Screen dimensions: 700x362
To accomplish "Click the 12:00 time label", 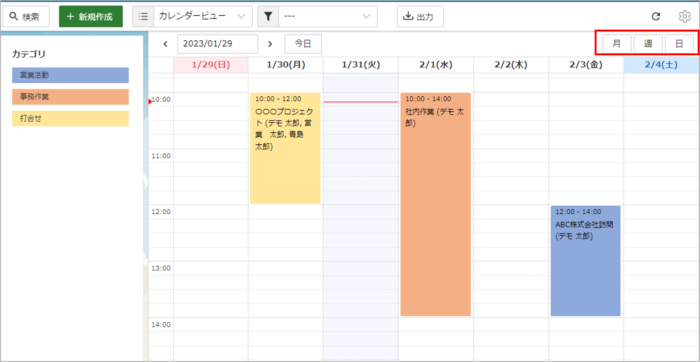I will tap(162, 212).
